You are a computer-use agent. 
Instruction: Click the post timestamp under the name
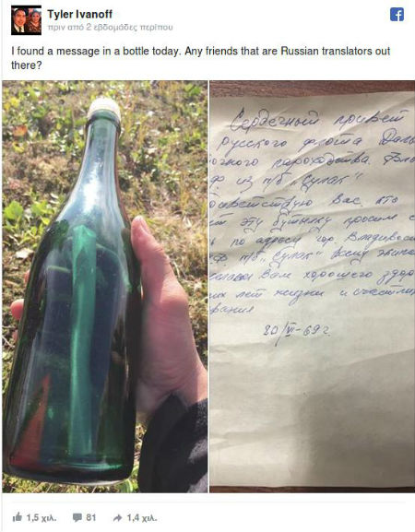tap(111, 28)
